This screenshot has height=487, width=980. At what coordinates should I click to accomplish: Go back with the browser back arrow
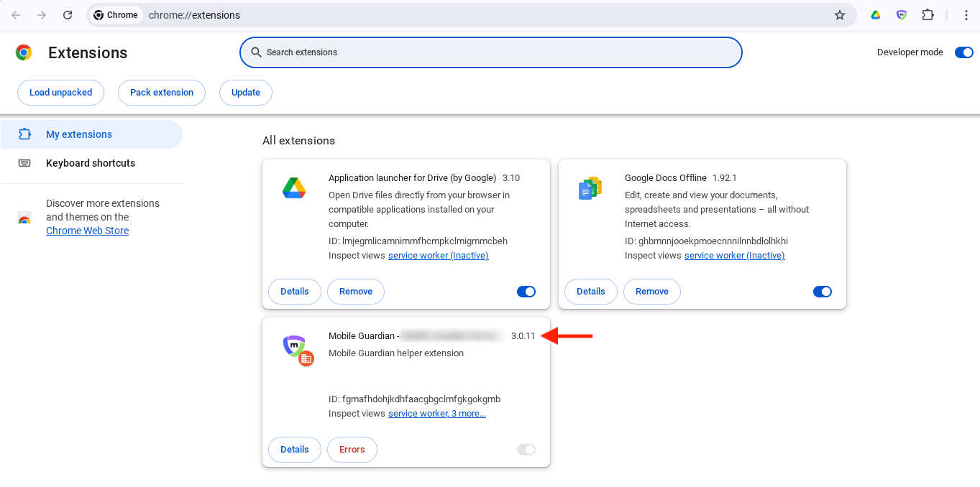tap(16, 15)
